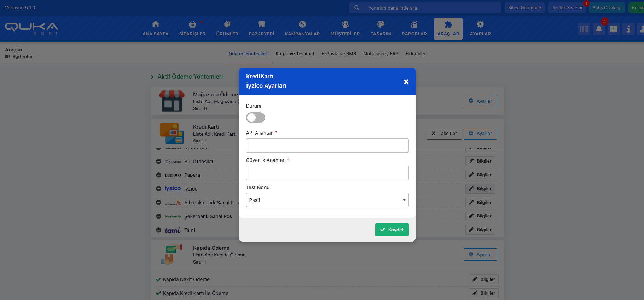644x300 pixels.
Task: Toggle the Tami payment status icon
Action: coord(158,230)
